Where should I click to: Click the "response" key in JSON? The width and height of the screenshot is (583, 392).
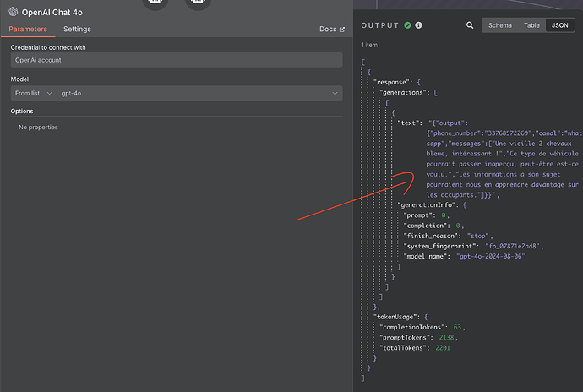coord(391,82)
